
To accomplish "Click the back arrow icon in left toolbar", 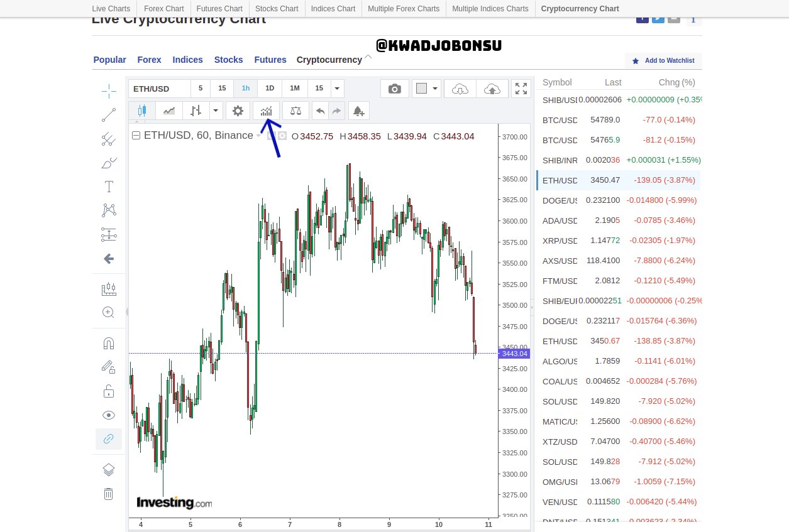I will click(109, 258).
